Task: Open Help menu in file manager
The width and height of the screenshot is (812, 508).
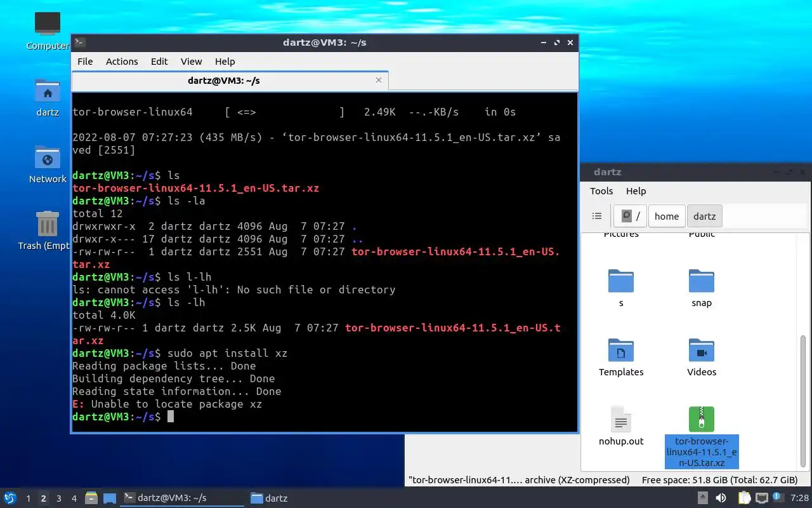Action: click(x=636, y=191)
